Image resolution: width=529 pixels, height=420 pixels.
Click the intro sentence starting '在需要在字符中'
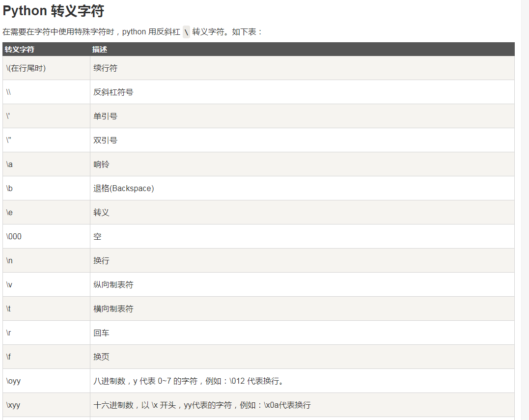point(132,32)
